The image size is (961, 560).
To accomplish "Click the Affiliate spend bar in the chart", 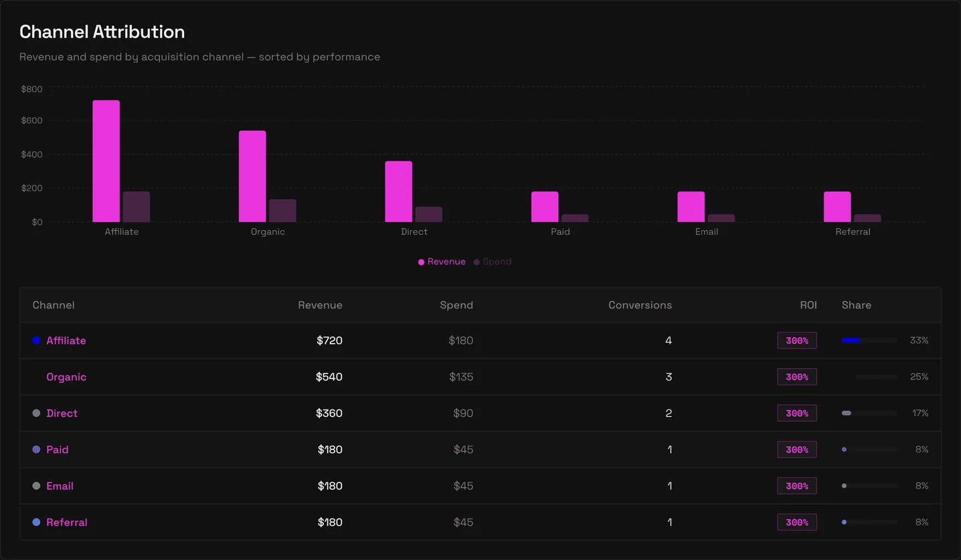I will (137, 207).
